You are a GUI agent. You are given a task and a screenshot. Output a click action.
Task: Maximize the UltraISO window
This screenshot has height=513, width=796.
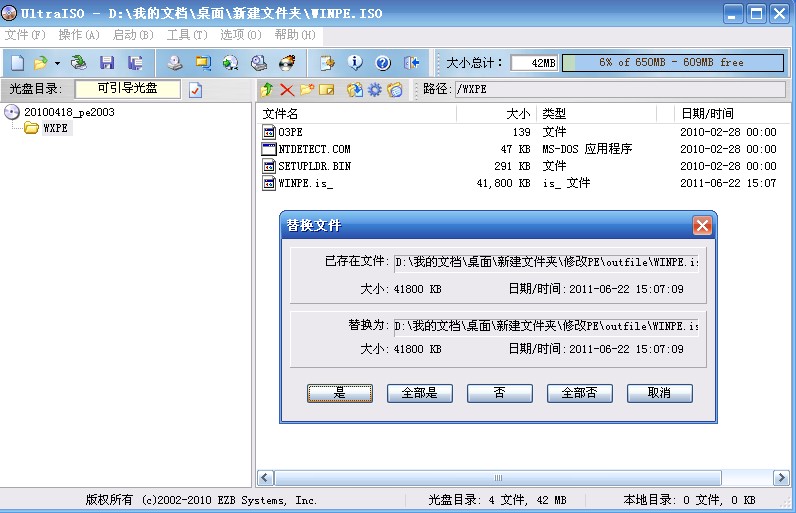coord(756,14)
